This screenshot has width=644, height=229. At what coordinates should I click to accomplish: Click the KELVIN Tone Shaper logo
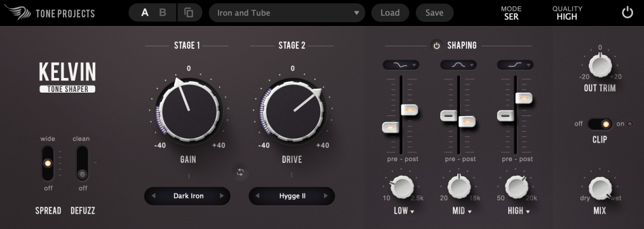click(67, 77)
